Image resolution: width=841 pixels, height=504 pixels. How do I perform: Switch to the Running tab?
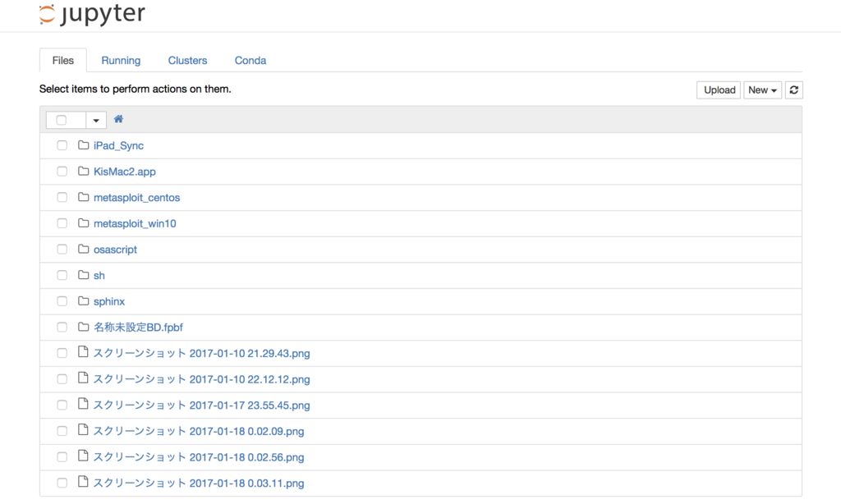(121, 61)
